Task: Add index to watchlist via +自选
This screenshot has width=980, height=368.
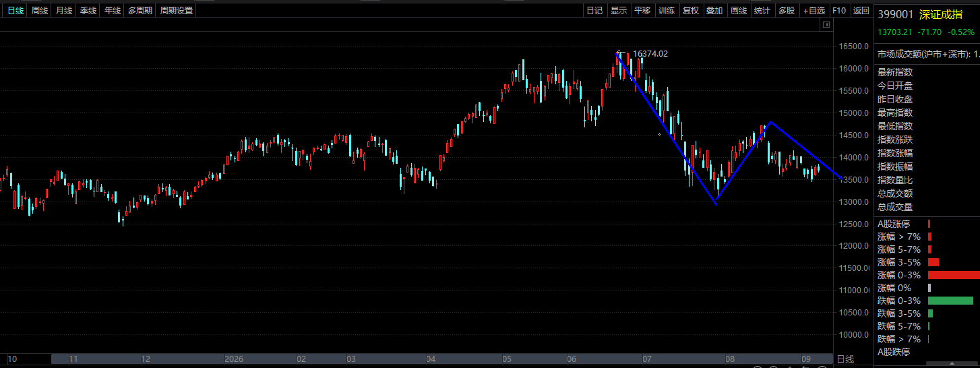Action: click(814, 10)
